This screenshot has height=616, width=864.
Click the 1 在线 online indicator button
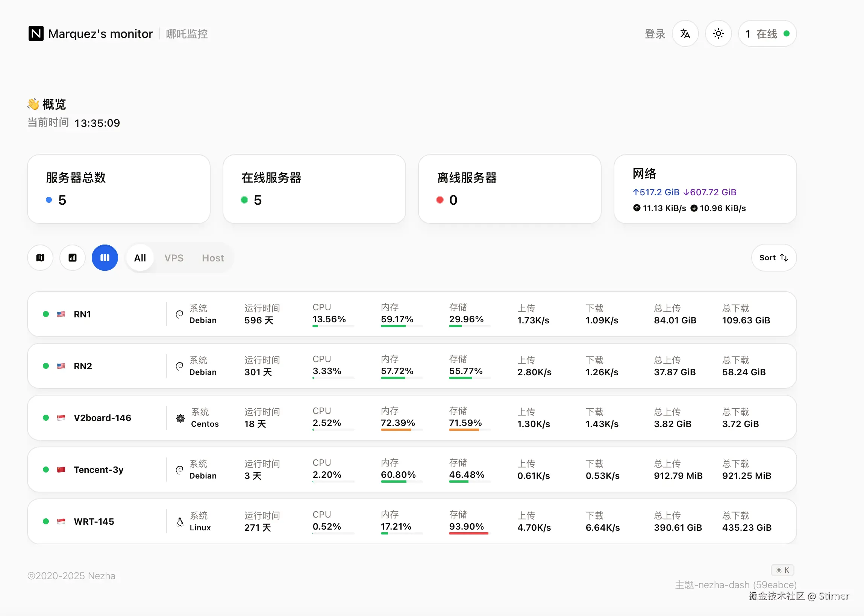click(x=767, y=34)
